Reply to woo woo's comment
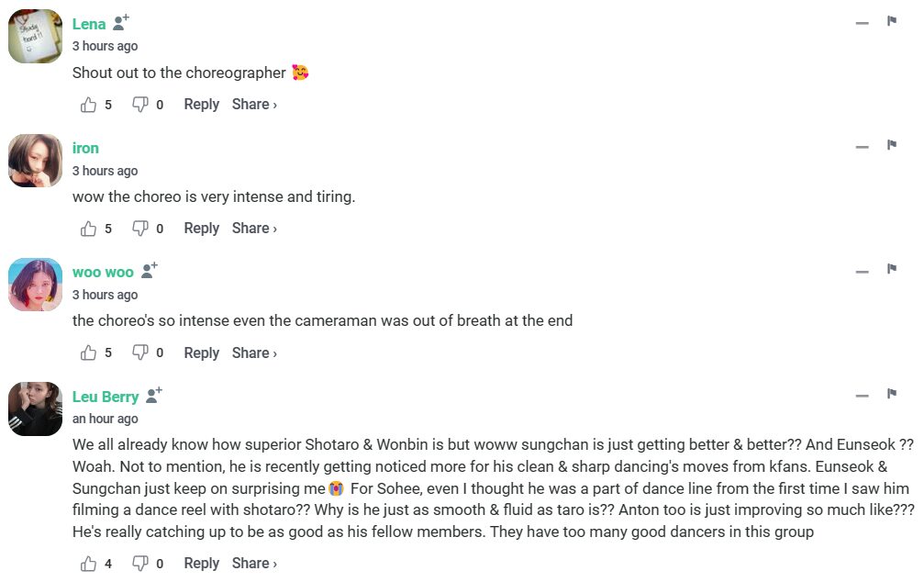This screenshot has height=582, width=924. [x=201, y=353]
